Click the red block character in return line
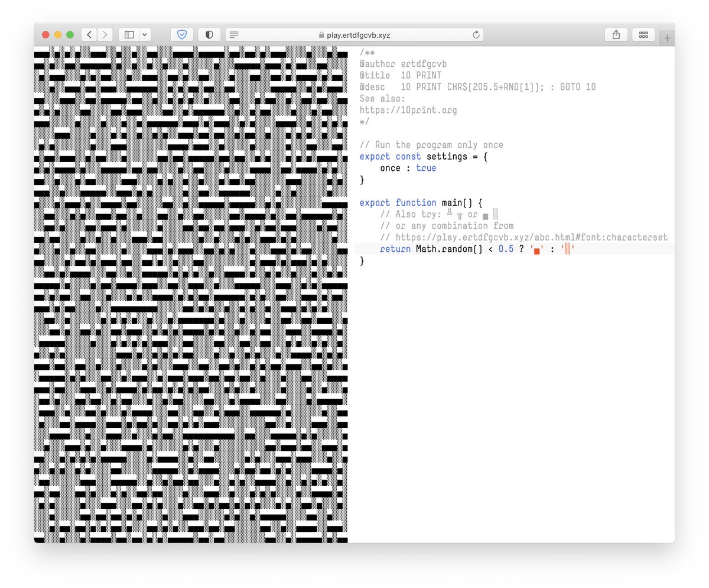The image size is (709, 588). click(x=537, y=251)
